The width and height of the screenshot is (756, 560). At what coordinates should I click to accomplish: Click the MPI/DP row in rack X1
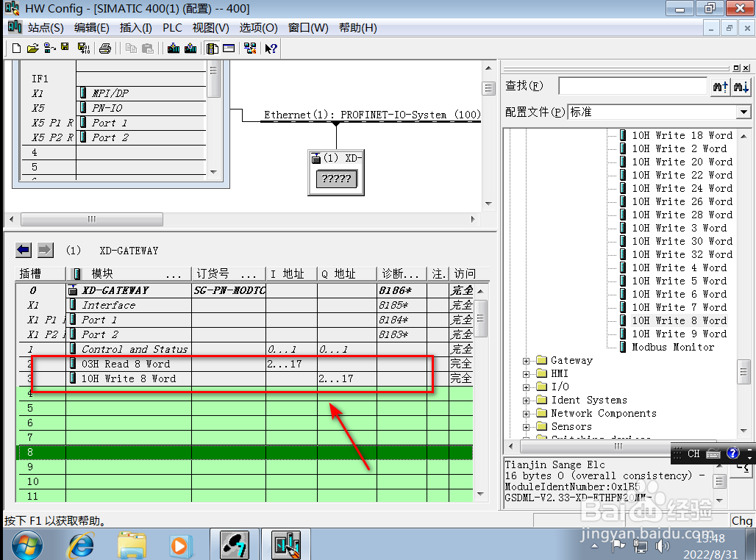(113, 93)
